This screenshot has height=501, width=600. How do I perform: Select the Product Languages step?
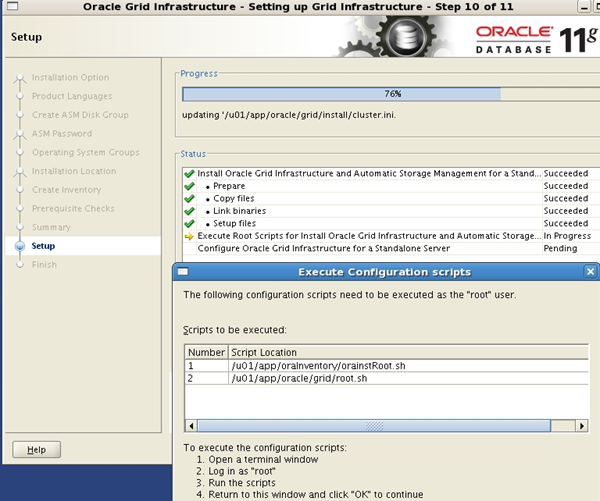[72, 96]
